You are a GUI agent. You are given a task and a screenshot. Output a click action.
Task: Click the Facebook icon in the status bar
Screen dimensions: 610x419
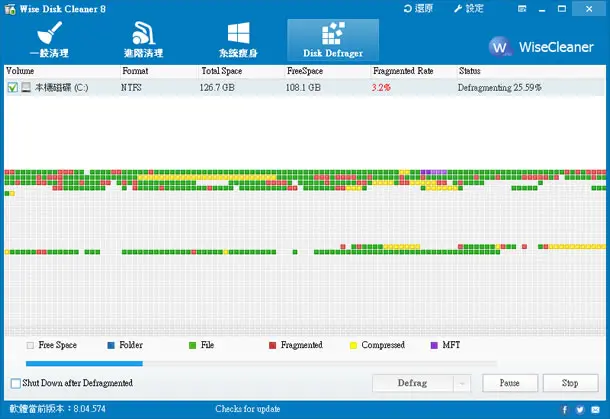(x=564, y=409)
